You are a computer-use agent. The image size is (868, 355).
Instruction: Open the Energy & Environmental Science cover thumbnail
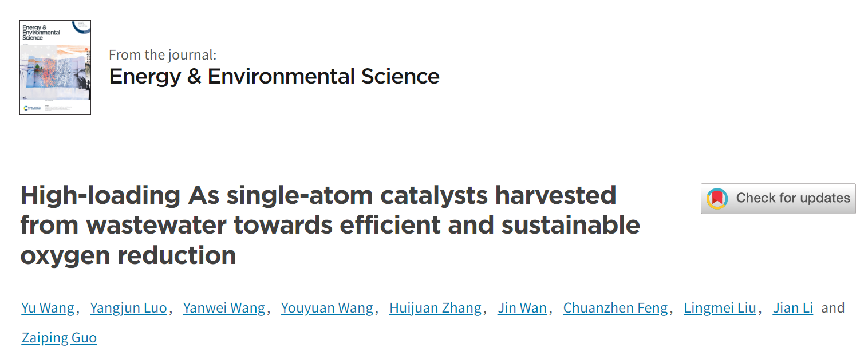[x=55, y=68]
